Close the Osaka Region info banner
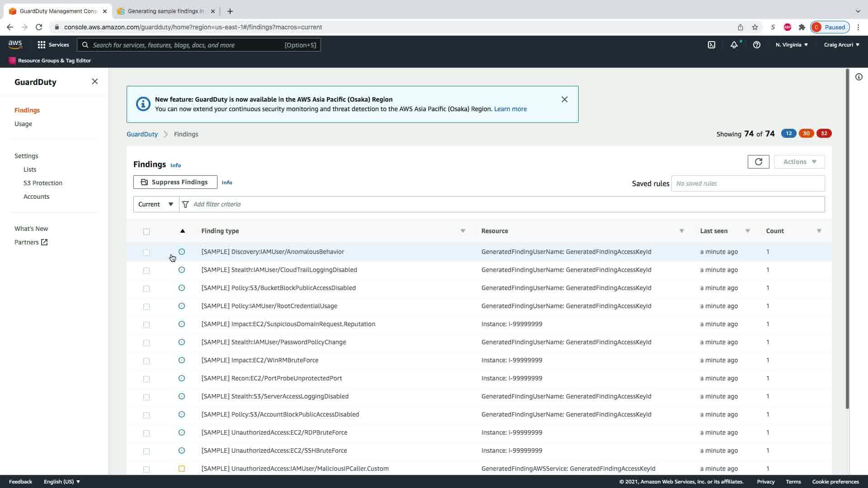 pos(564,99)
